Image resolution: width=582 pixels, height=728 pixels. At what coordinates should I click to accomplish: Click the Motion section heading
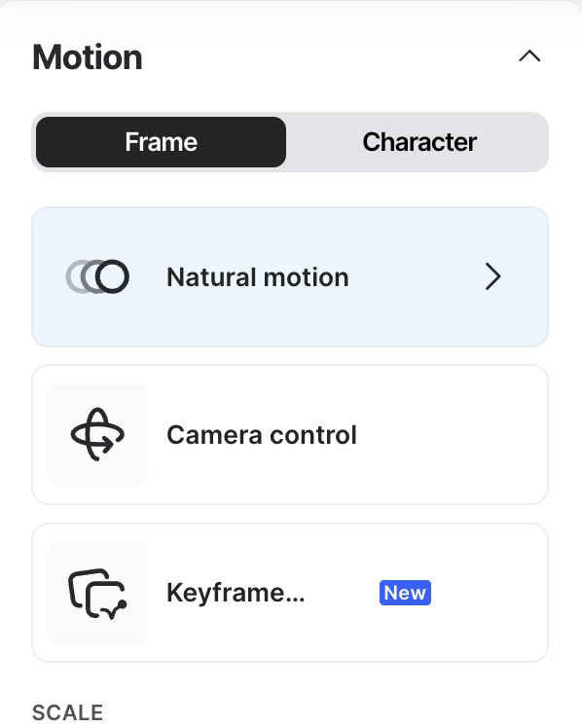(x=88, y=57)
